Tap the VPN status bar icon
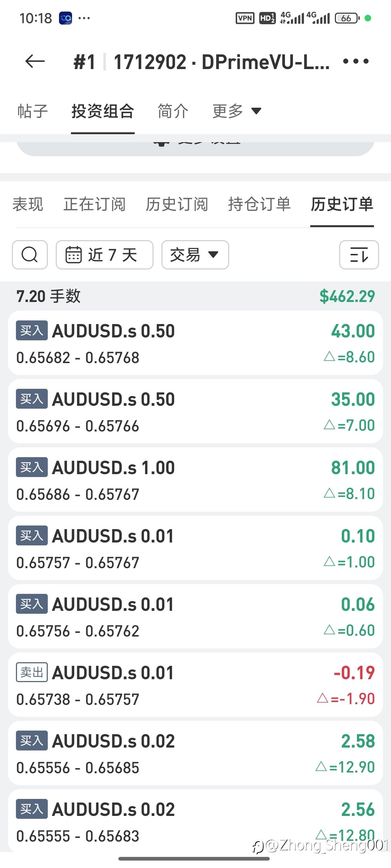Screen dimensions: 391x868 [x=245, y=18]
